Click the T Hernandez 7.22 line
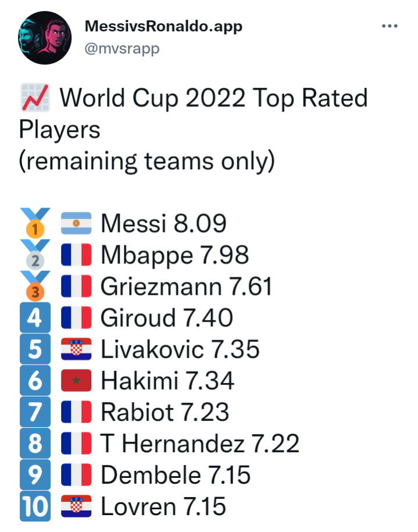418x532 pixels. tap(200, 444)
